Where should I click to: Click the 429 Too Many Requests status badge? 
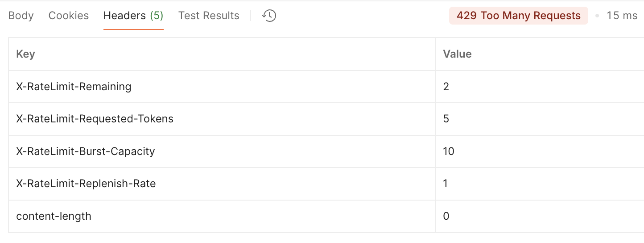(x=519, y=16)
